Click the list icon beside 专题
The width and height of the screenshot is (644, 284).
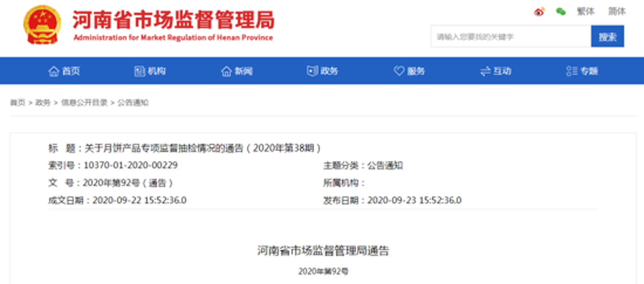(x=572, y=71)
